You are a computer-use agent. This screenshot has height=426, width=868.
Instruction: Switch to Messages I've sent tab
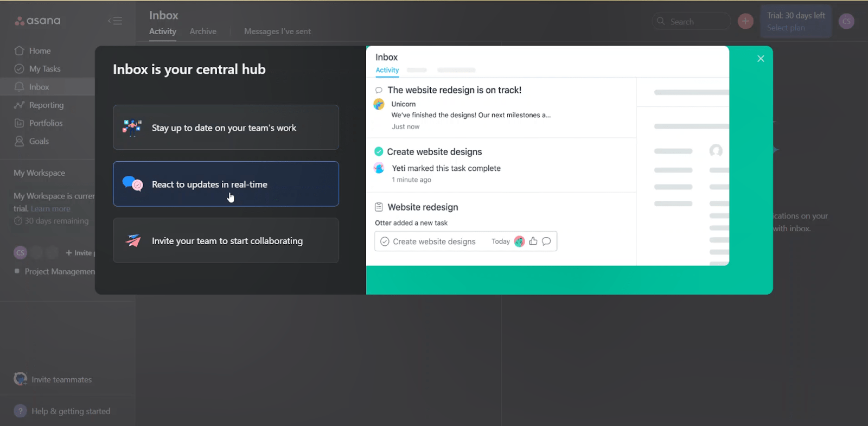coord(277,31)
